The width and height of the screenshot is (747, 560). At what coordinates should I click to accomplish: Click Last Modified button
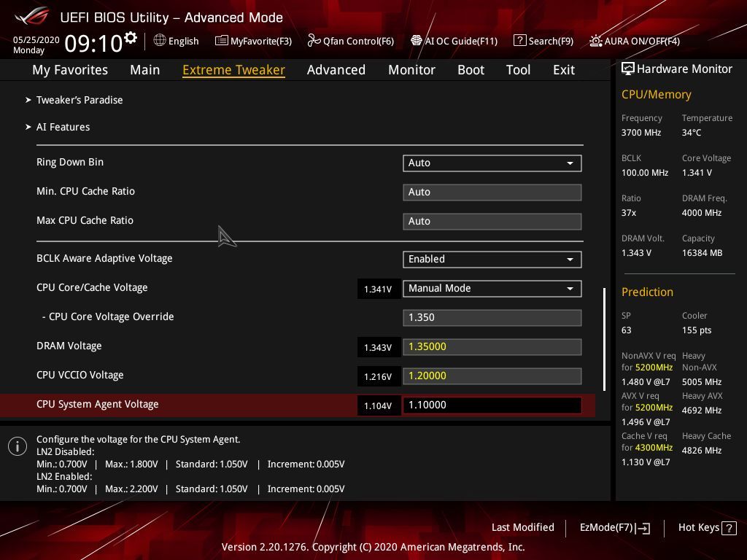click(522, 527)
